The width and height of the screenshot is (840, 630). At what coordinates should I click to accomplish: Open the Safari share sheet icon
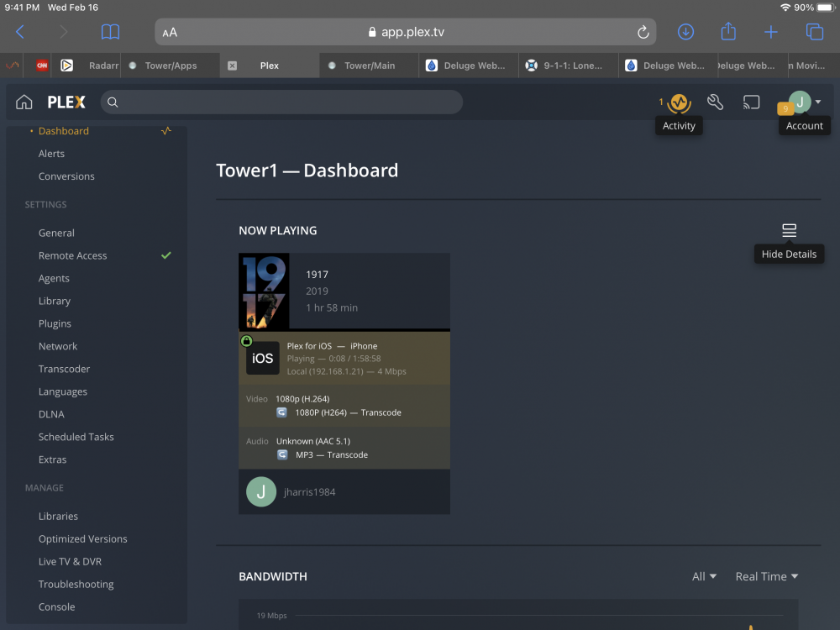(728, 31)
